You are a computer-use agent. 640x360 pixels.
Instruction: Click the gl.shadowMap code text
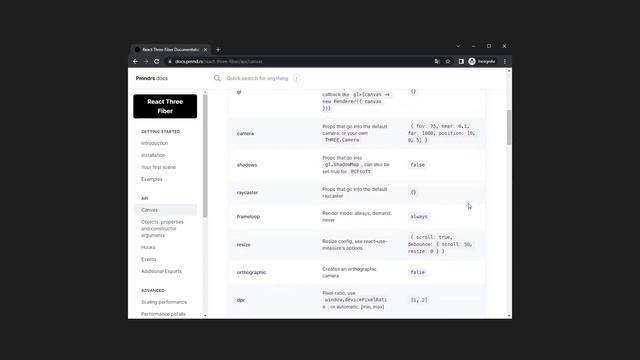click(x=342, y=164)
